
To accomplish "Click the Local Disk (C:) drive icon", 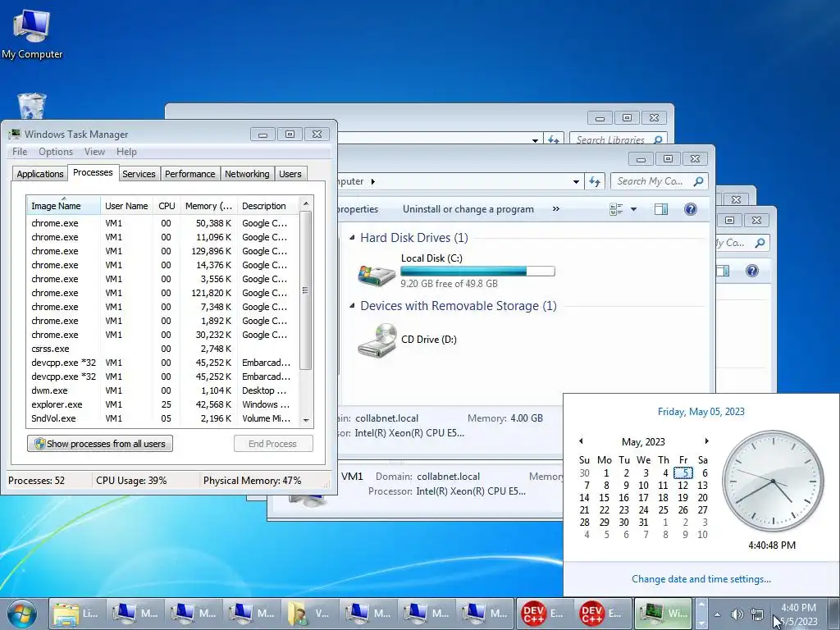I will pos(377,274).
